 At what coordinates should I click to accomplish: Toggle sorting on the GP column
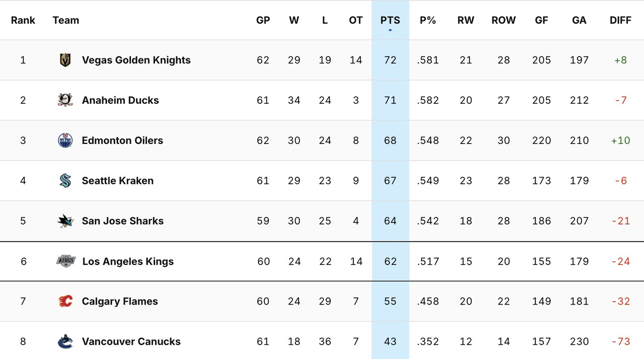(x=263, y=20)
